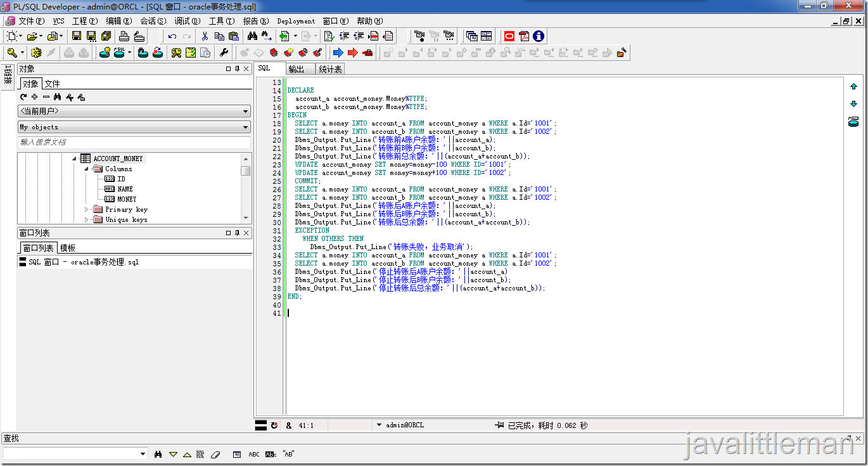Open the 工具 menu
Screen dimensions: 868x466
(x=221, y=21)
